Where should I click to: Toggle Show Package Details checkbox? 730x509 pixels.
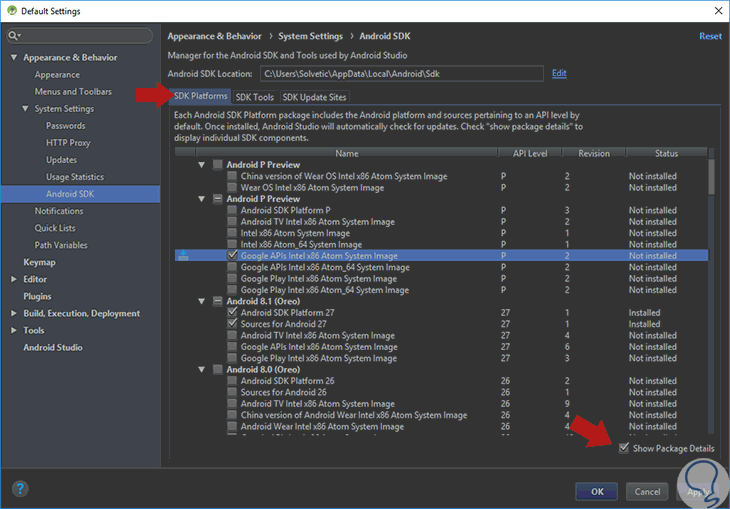[x=624, y=448]
